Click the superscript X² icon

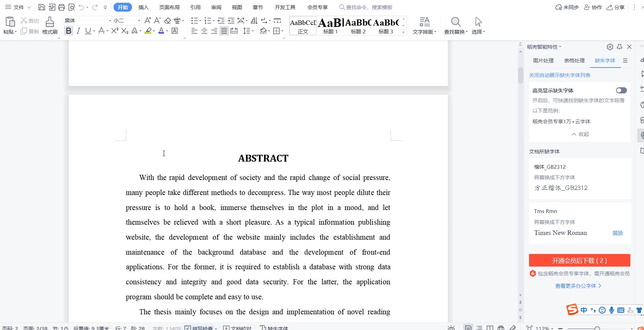click(115, 31)
